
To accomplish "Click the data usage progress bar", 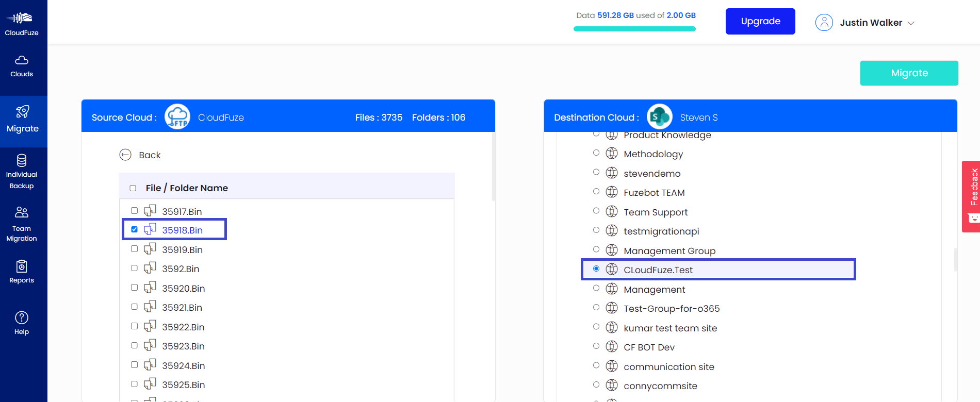I will (634, 29).
